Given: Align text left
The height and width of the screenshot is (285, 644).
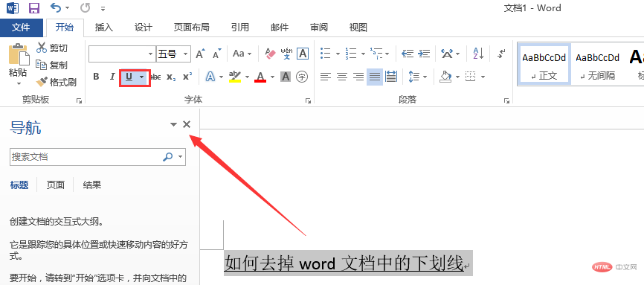Looking at the screenshot, I should [x=326, y=77].
